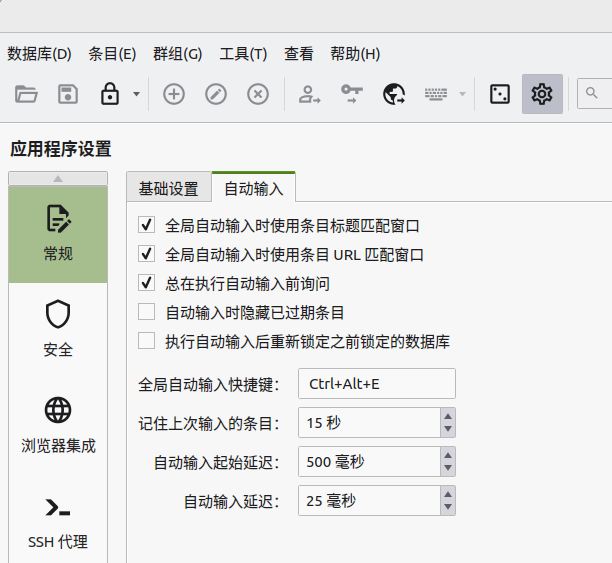
Task: Select the 自动输入 tab
Action: [x=254, y=188]
